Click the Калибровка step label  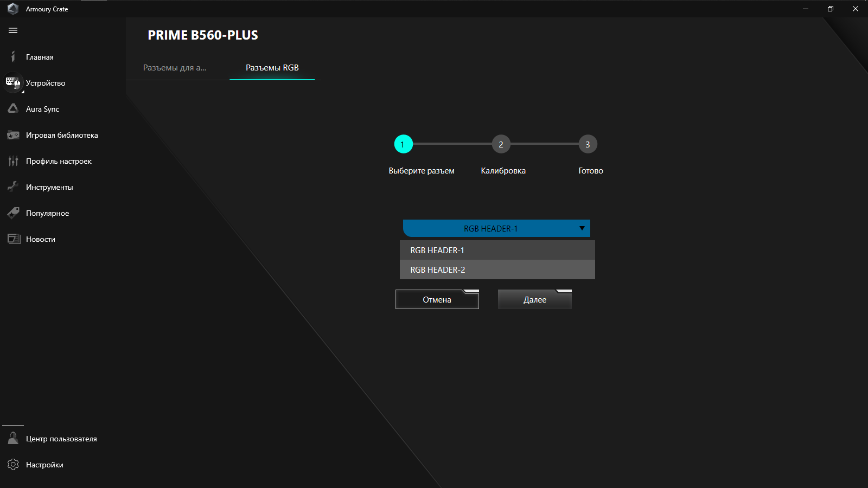[x=503, y=171]
